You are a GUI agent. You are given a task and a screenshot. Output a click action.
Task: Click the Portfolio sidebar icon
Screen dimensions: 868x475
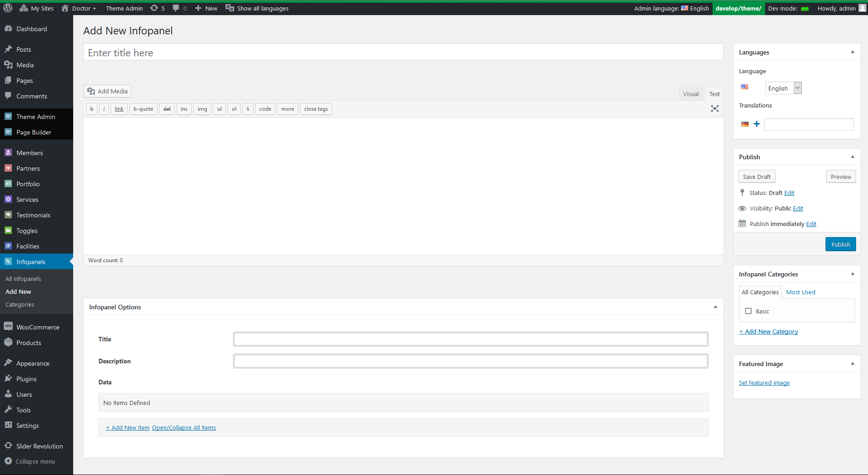[8, 184]
